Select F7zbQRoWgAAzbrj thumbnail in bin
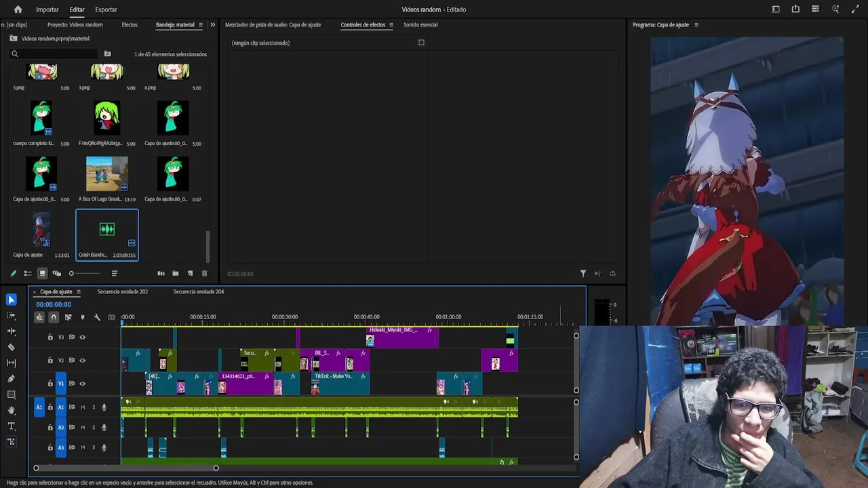Screen dimensions: 868x488 coord(106,118)
